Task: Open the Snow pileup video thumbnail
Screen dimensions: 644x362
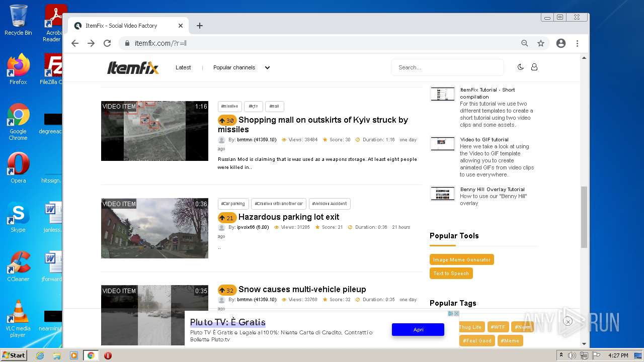Action: coord(154,315)
